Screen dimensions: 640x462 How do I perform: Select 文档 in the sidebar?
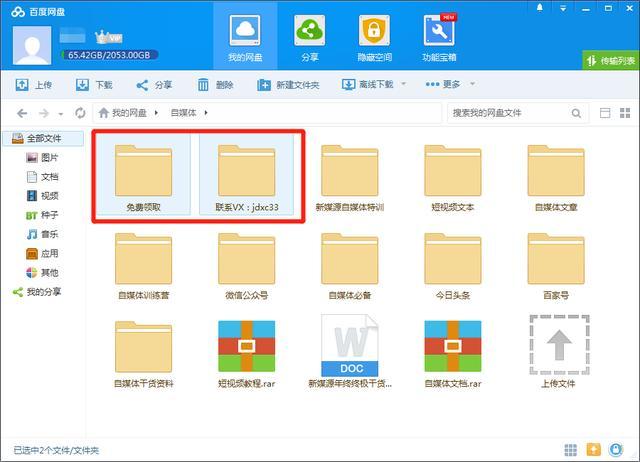click(x=42, y=177)
